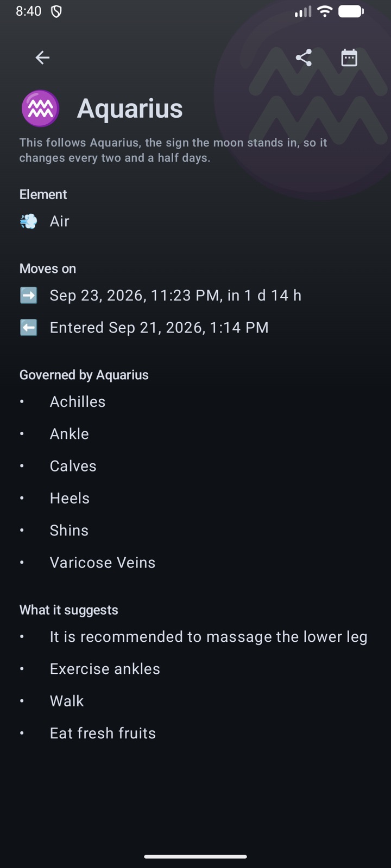
Task: Tap the massage the lower leg recommendation
Action: pos(209,637)
